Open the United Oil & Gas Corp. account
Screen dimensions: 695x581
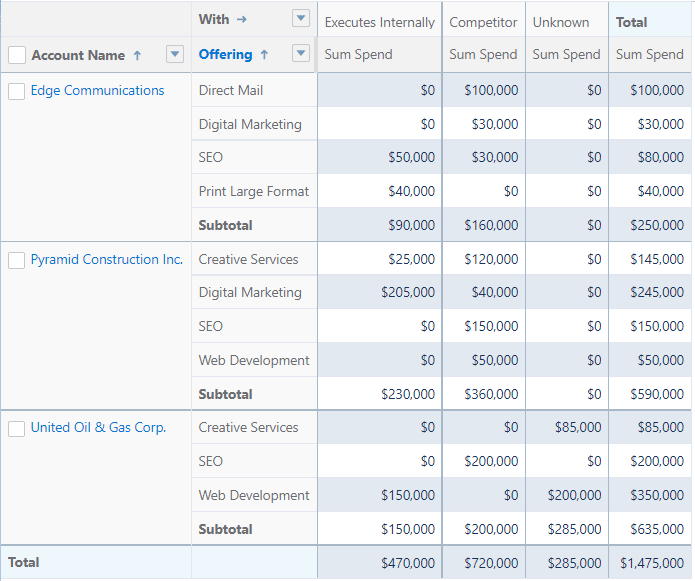point(98,428)
